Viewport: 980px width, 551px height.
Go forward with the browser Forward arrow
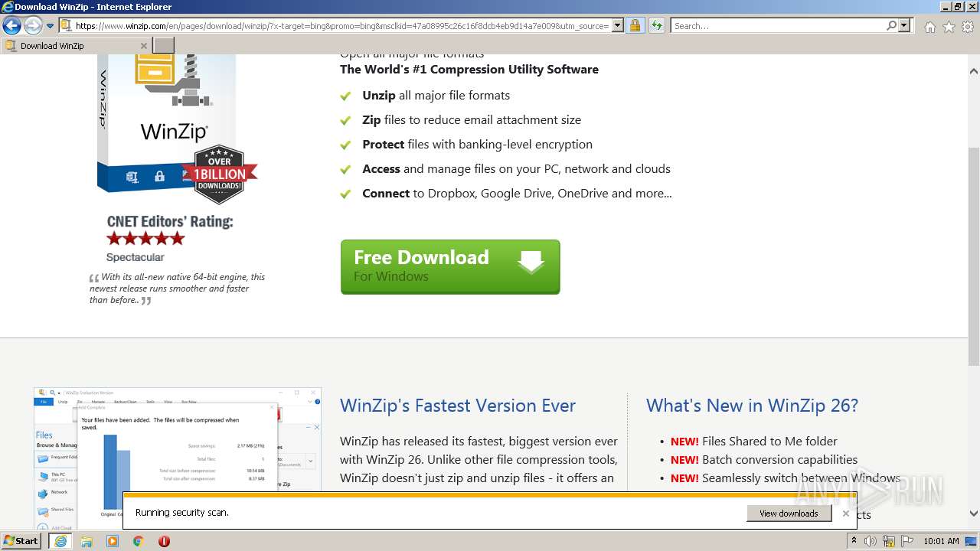coord(33,26)
